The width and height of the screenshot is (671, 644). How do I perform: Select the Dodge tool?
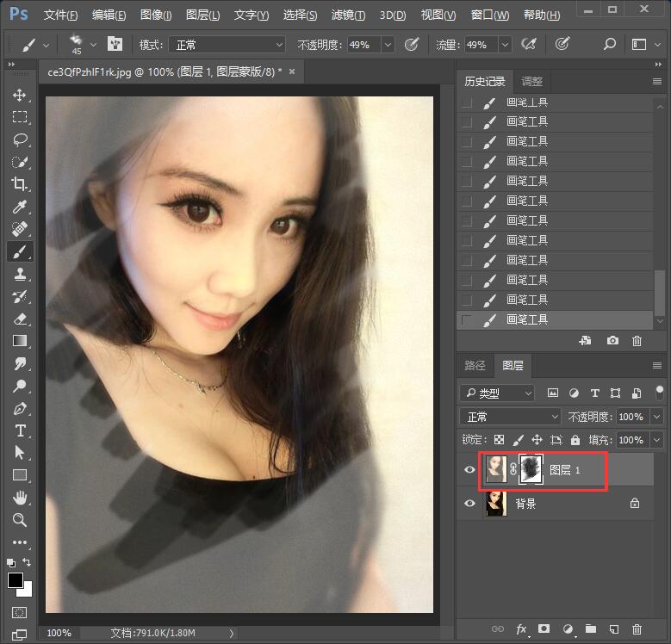(x=19, y=387)
